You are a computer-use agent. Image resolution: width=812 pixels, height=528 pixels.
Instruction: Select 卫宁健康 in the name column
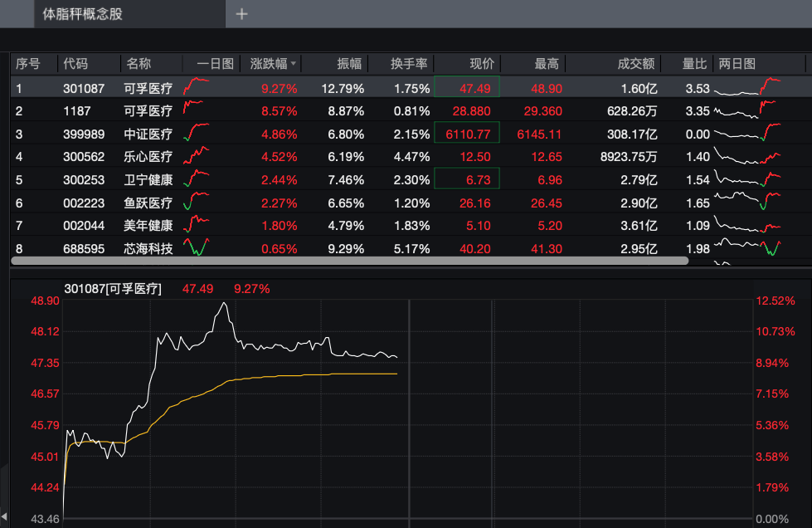tap(148, 180)
